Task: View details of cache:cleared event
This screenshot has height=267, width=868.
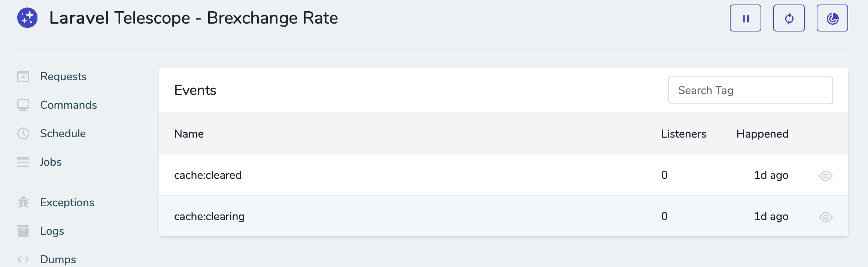Action: [825, 175]
